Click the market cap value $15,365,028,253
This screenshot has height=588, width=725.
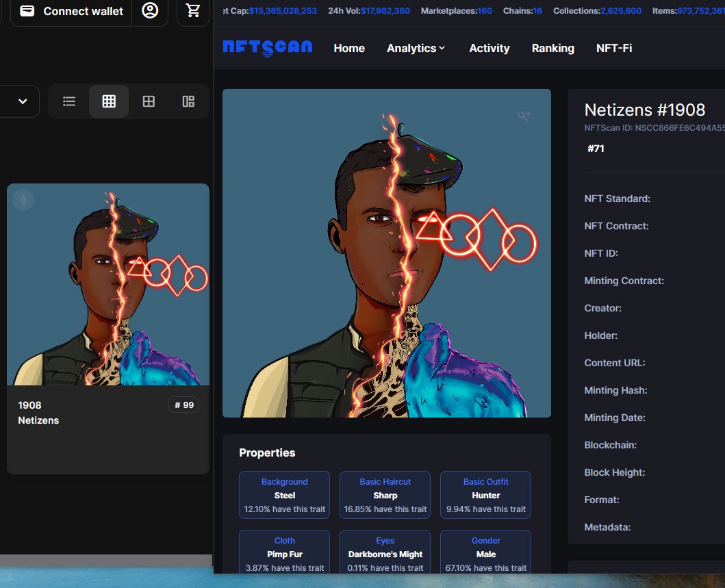pos(283,11)
